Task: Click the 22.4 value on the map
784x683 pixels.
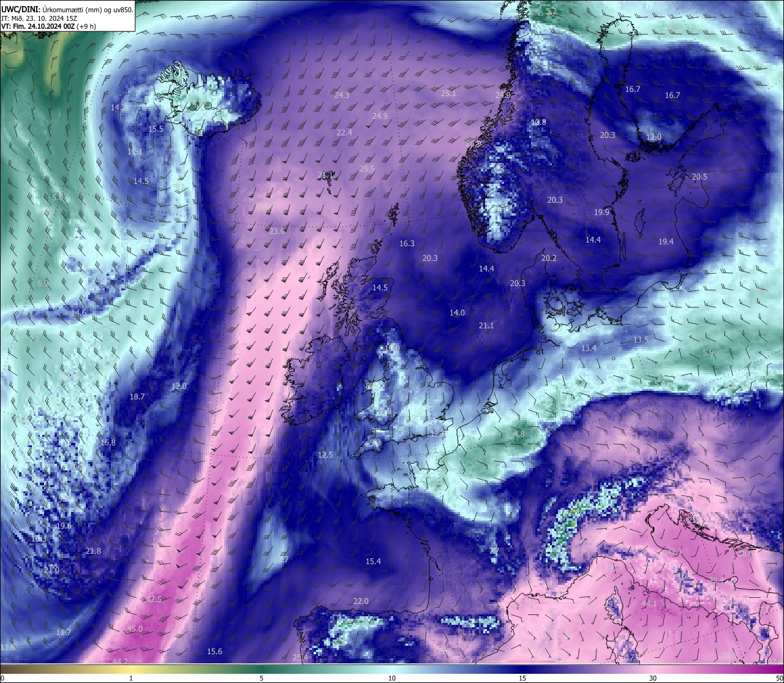Action: pyautogui.click(x=344, y=133)
